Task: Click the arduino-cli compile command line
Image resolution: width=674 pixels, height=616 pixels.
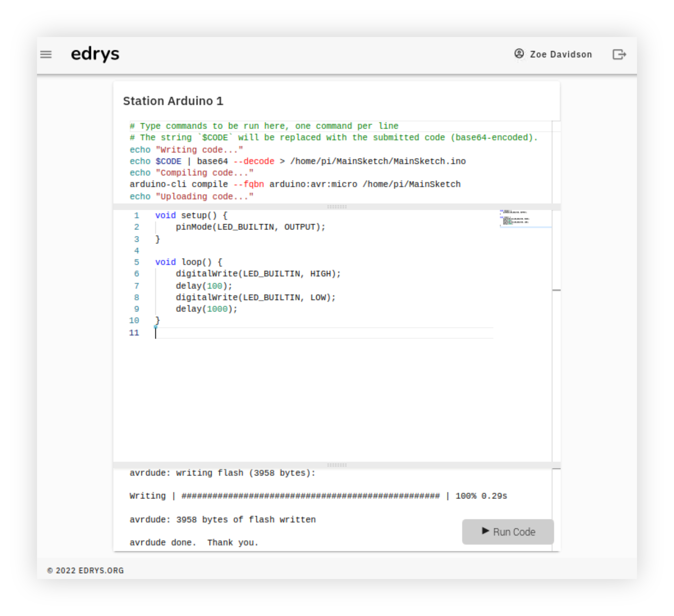Action: pos(295,185)
